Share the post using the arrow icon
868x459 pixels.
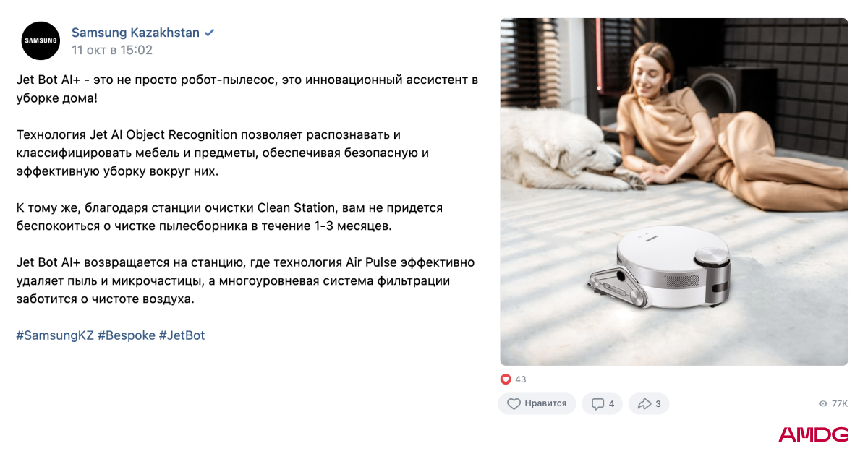pyautogui.click(x=644, y=403)
